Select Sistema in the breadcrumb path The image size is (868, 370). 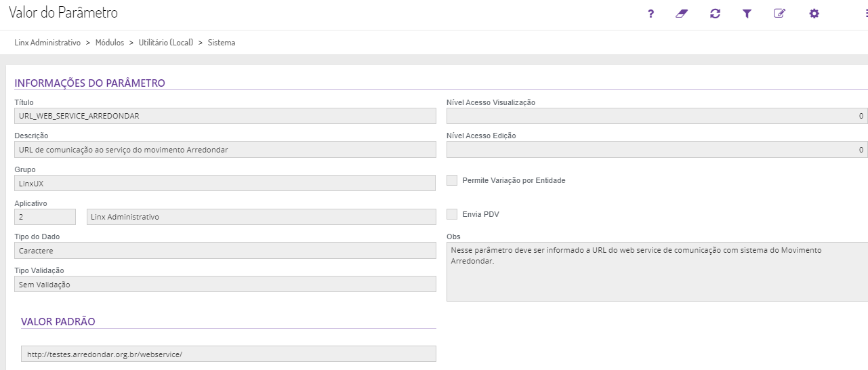click(222, 43)
